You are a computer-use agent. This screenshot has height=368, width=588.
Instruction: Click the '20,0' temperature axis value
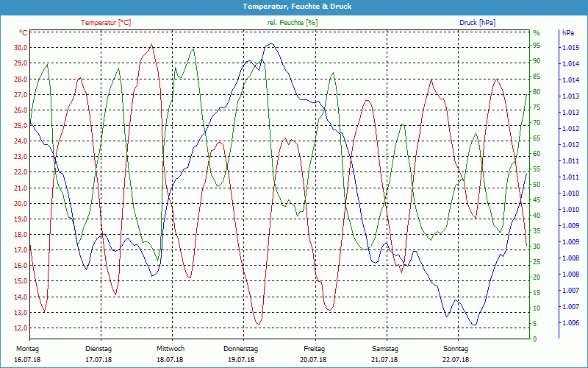point(21,203)
